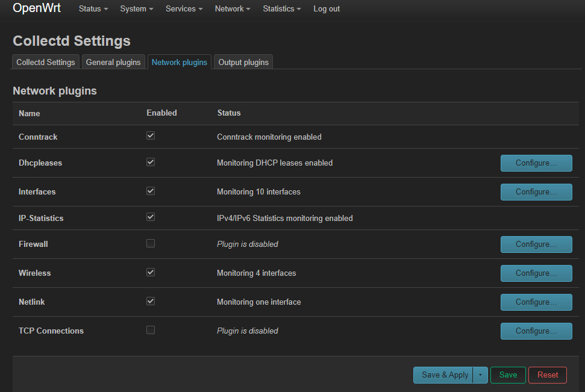Open the Save & Apply dropdown arrow

click(480, 375)
